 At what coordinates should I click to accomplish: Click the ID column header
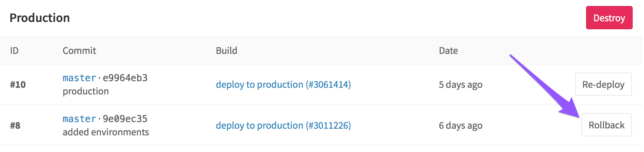pos(14,51)
